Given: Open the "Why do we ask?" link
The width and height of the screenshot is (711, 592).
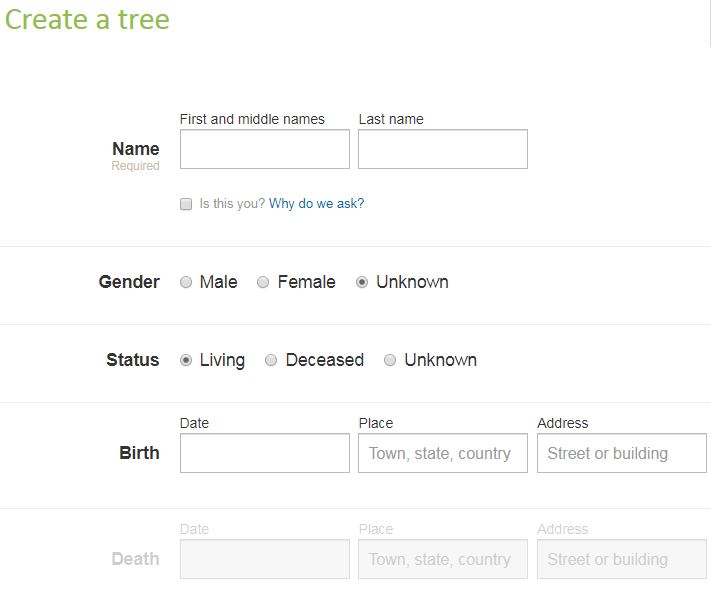Looking at the screenshot, I should (x=316, y=204).
